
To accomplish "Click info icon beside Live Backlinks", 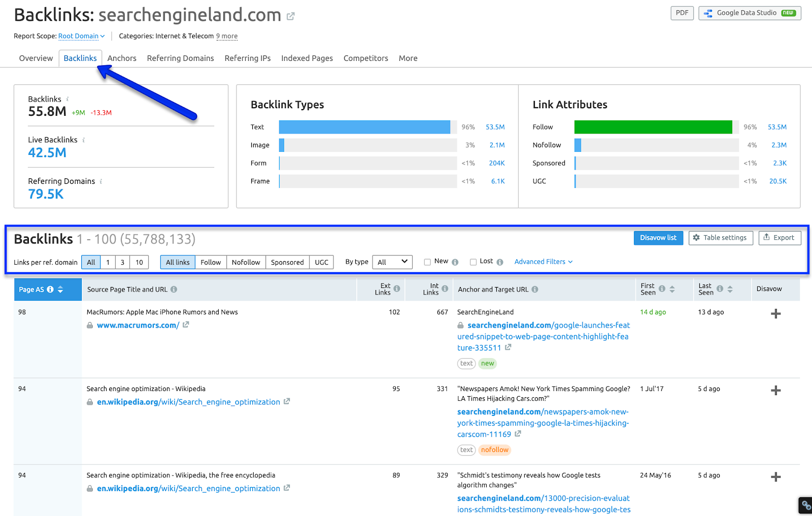I will [x=84, y=140].
